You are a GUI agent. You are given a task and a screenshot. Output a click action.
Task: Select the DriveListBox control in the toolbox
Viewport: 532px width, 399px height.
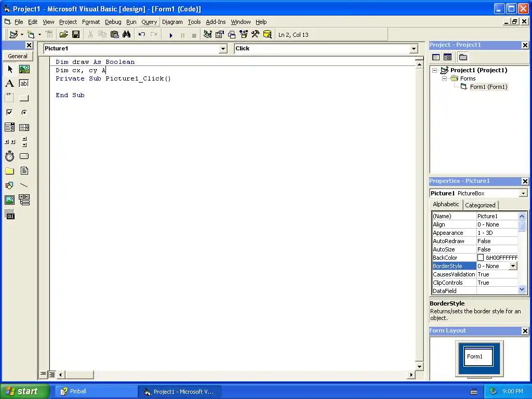(x=24, y=156)
